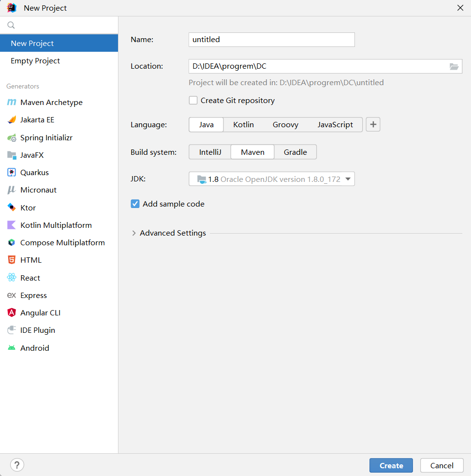The width and height of the screenshot is (471, 476).
Task: Pick the Spring Initializr icon
Action: coord(12,138)
